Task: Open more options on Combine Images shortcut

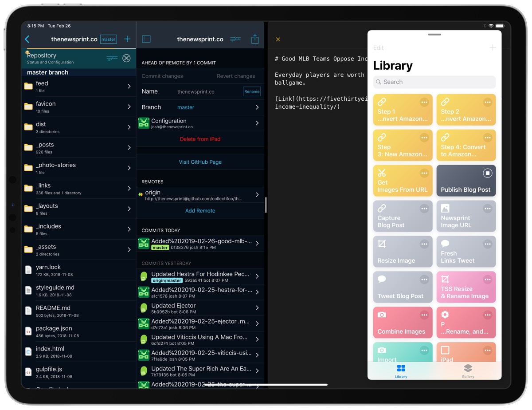Action: click(x=424, y=315)
